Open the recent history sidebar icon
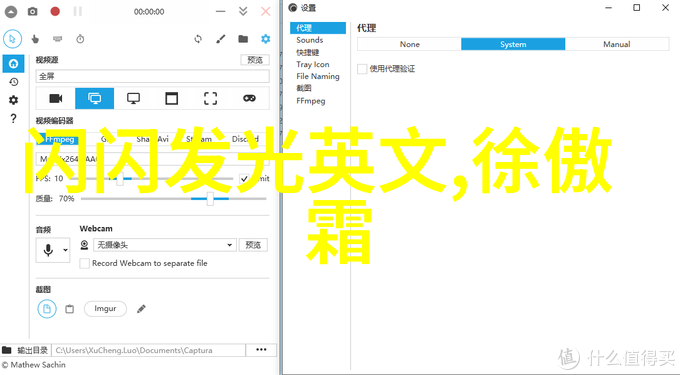 tap(13, 82)
